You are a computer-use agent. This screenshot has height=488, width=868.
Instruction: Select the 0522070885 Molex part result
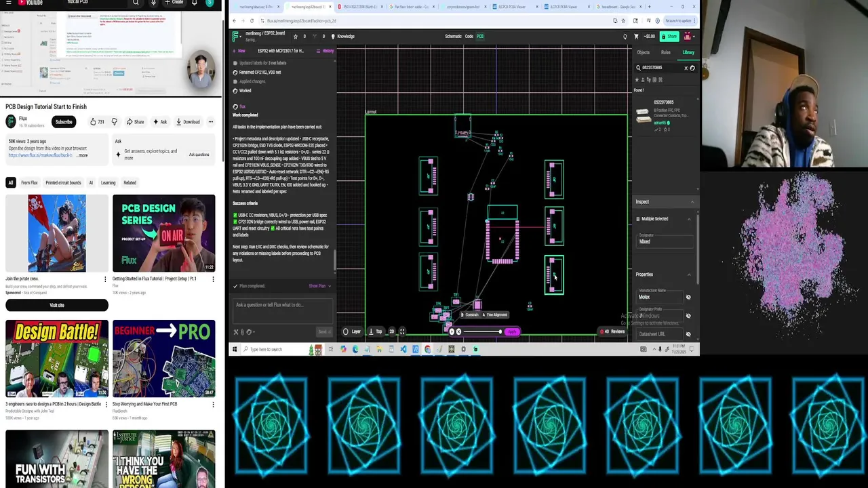665,115
